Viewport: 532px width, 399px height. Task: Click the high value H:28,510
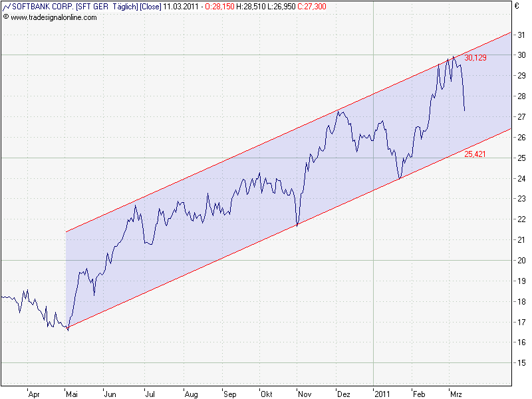251,7
